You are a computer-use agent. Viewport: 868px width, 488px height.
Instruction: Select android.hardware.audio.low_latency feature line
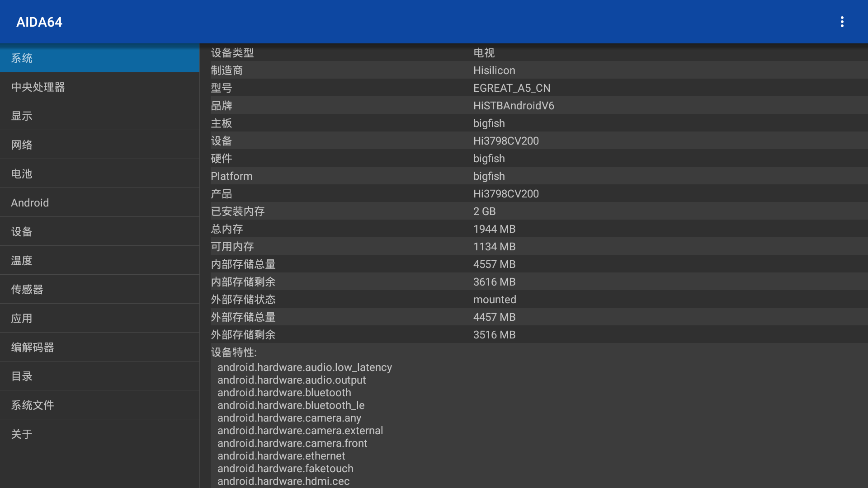tap(305, 367)
